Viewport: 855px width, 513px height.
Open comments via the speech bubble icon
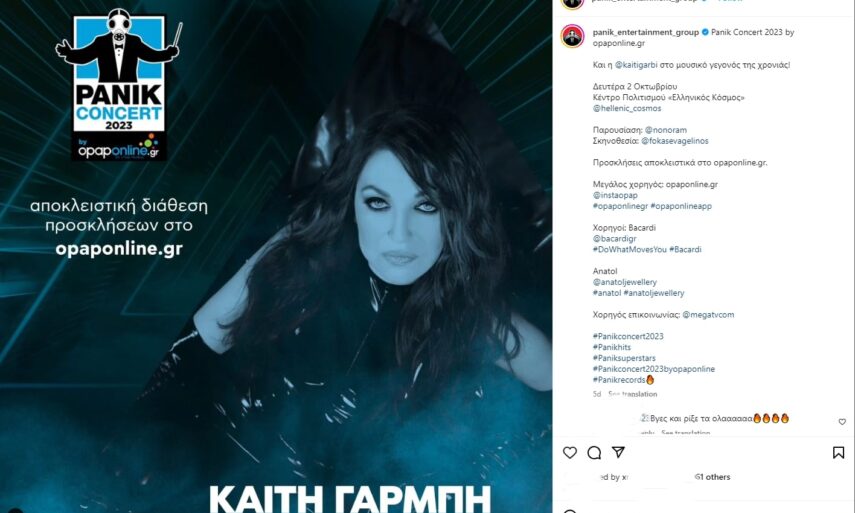pos(594,452)
